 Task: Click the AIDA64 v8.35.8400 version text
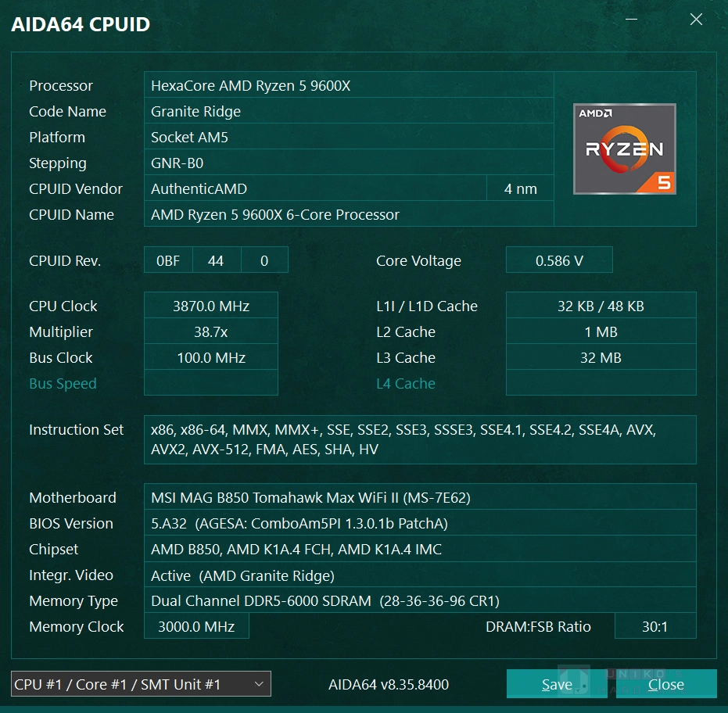point(389,684)
